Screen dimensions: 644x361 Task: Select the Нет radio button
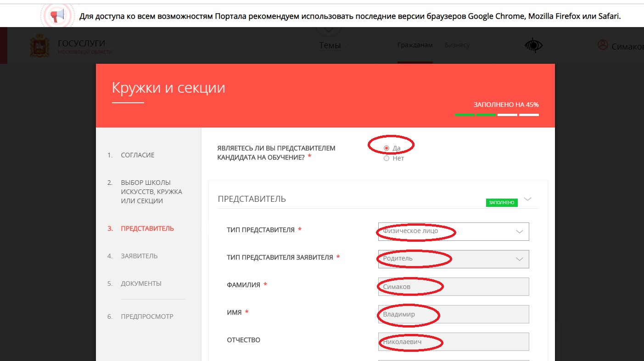click(386, 158)
